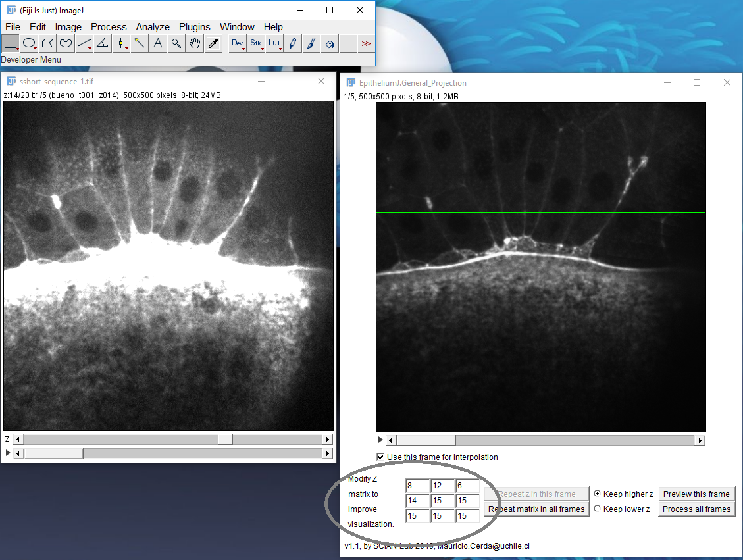The width and height of the screenshot is (743, 560).
Task: Choose the Polygon selection tool
Action: point(47,43)
